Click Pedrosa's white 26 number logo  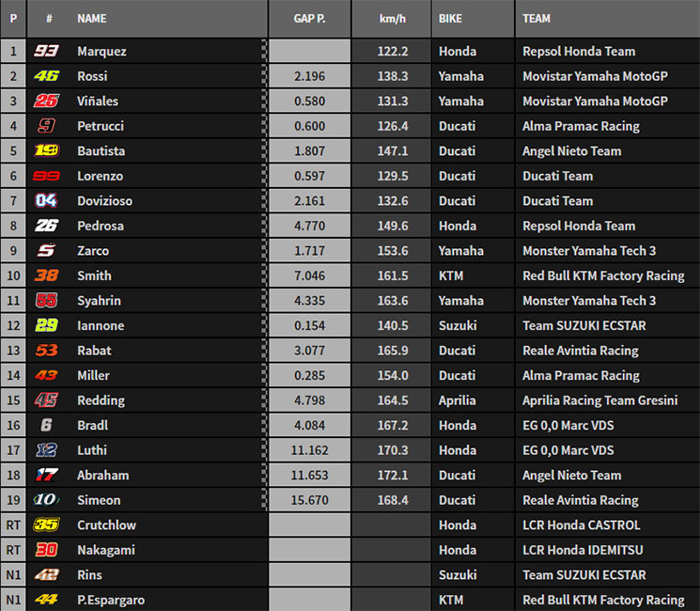[x=46, y=226]
